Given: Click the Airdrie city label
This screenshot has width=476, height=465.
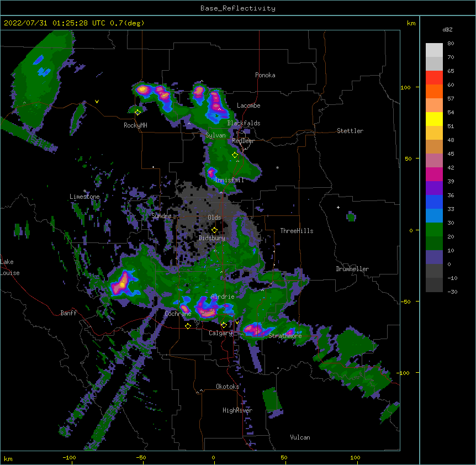Looking at the screenshot, I should [x=223, y=297].
